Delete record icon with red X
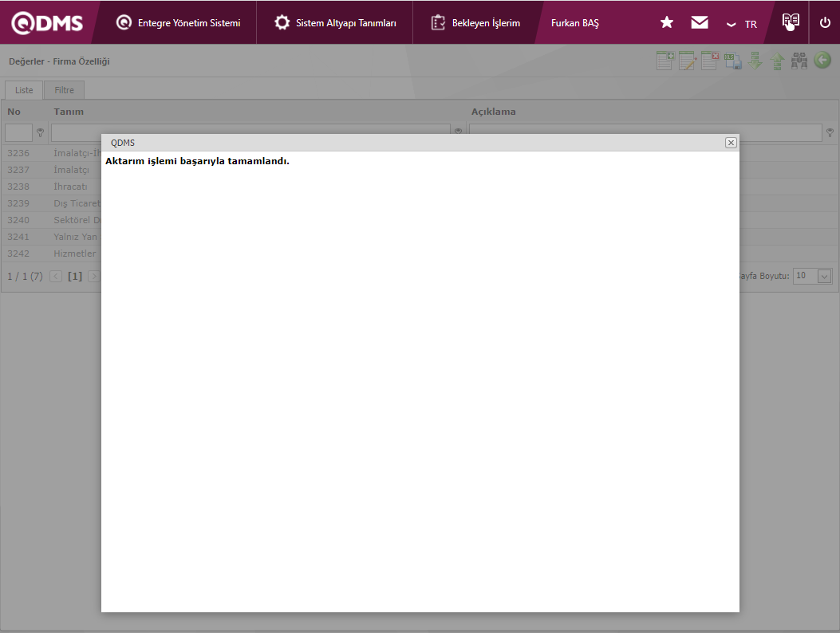The height and width of the screenshot is (633, 840). (x=710, y=61)
